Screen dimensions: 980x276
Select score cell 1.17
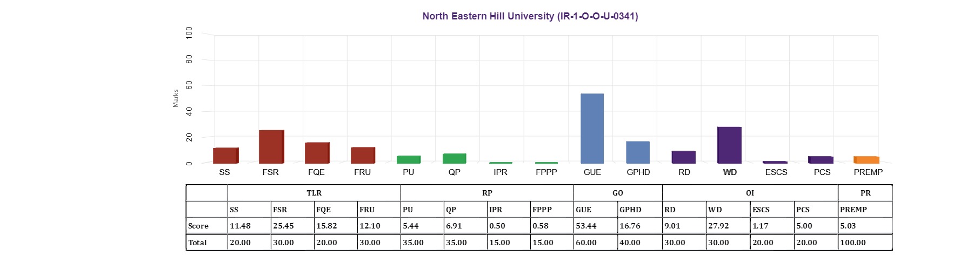click(772, 226)
